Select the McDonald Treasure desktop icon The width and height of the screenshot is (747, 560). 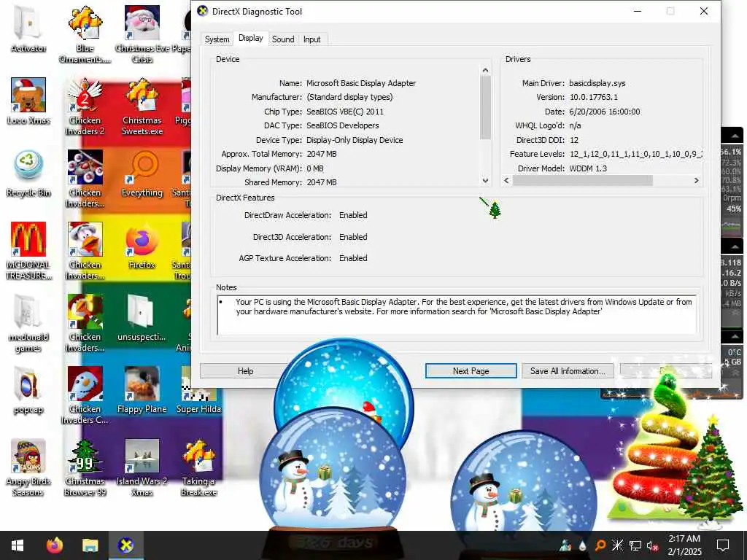(28, 251)
